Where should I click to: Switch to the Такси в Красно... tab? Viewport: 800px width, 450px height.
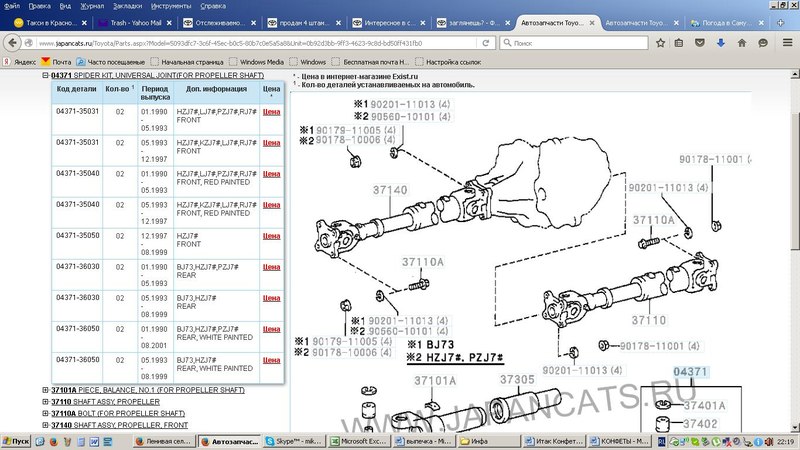point(50,22)
